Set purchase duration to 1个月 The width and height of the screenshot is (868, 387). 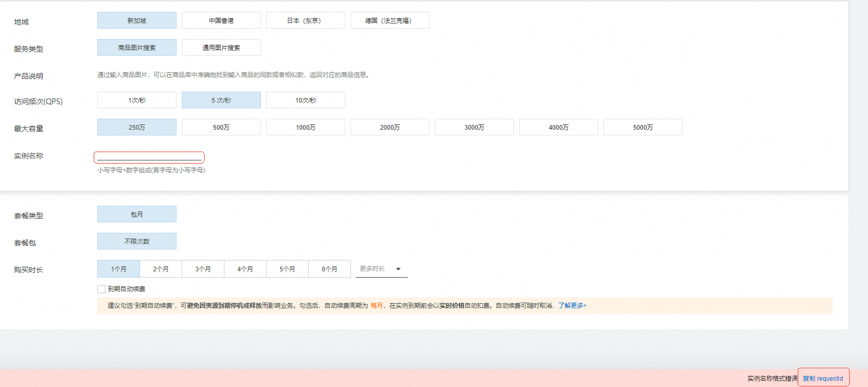[119, 269]
